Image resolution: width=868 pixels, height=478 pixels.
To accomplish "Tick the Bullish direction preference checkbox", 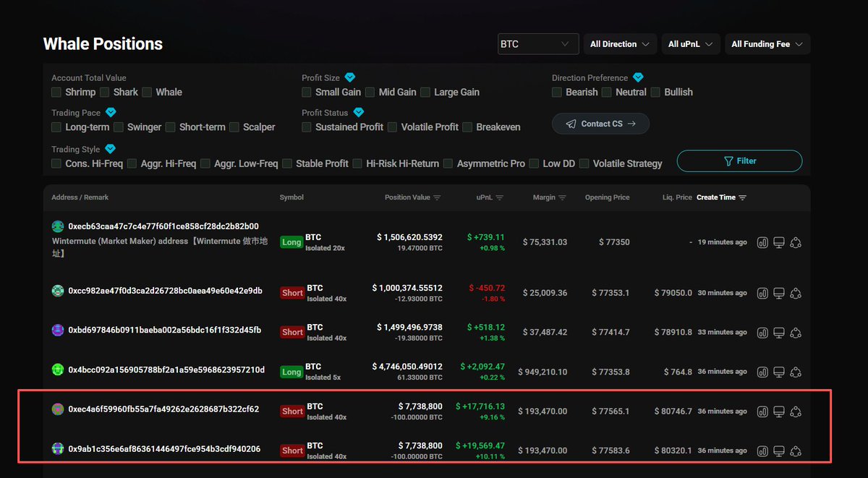I will pyautogui.click(x=657, y=93).
